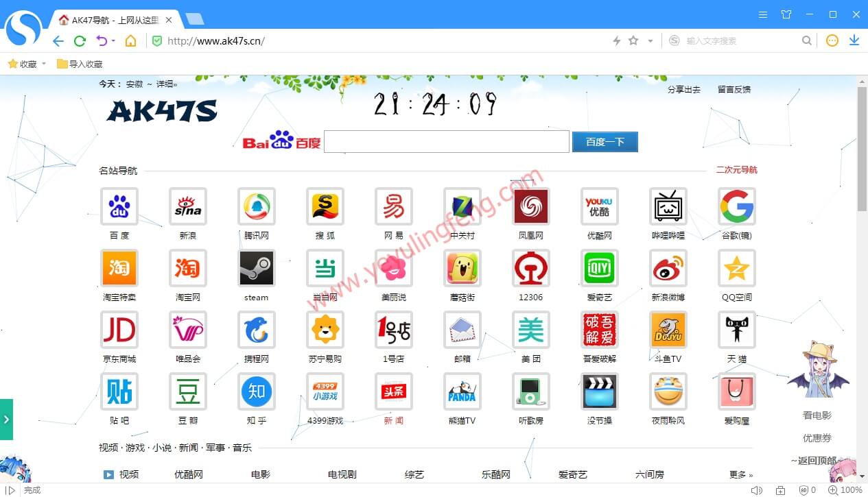Screen dimensions: 868x497
Task: Open the 新浪微博 Weibo icon
Action: point(668,268)
